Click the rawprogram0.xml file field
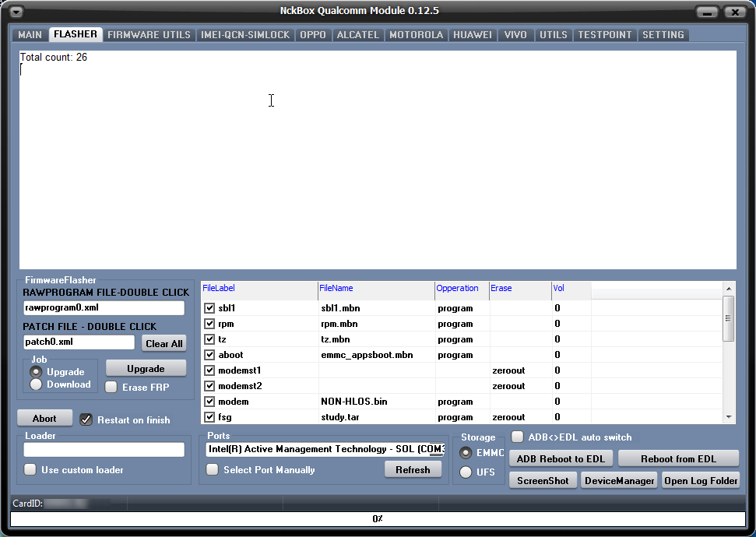 (104, 307)
